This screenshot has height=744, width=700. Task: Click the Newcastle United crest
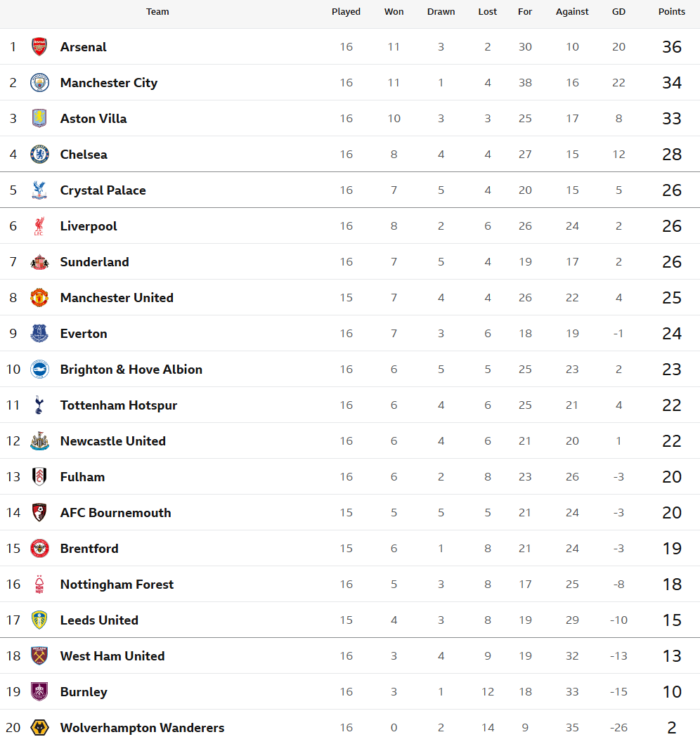[x=39, y=441]
